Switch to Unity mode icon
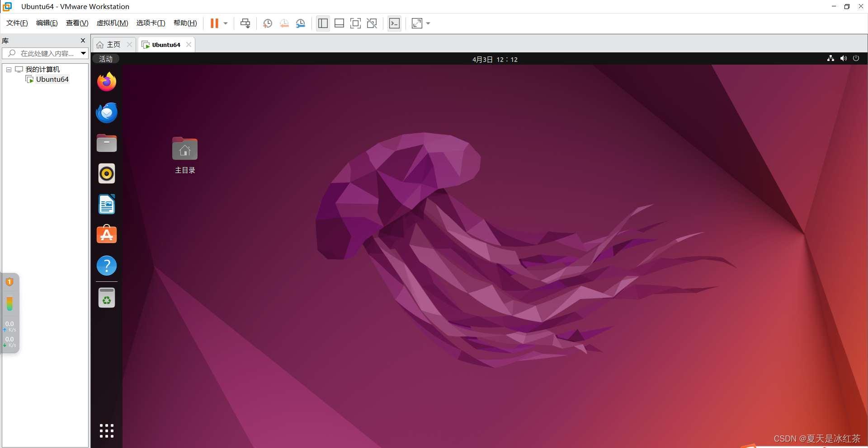Image resolution: width=868 pixels, height=448 pixels. 372,23
